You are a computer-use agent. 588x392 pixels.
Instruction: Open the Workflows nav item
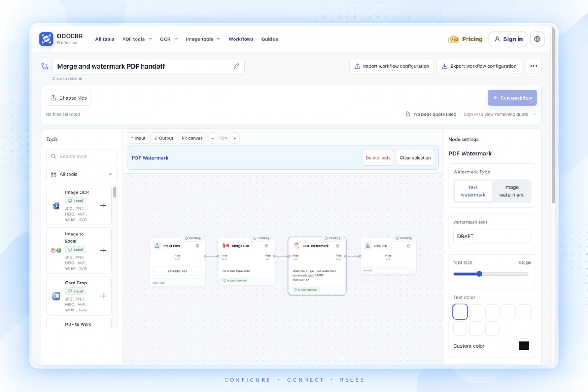click(241, 39)
